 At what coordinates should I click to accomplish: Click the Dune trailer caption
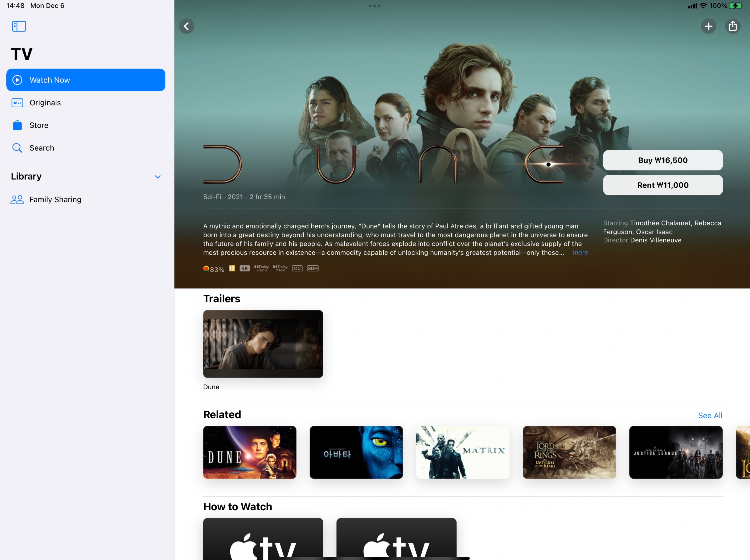211,387
